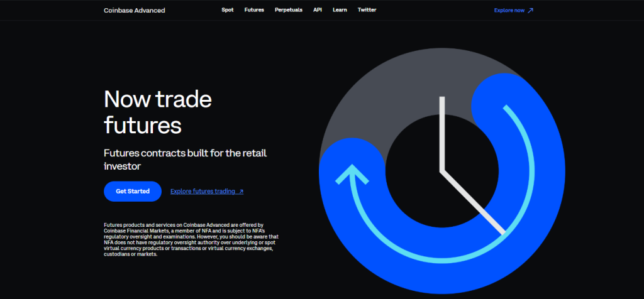Go to the Perpetuals page

(289, 10)
